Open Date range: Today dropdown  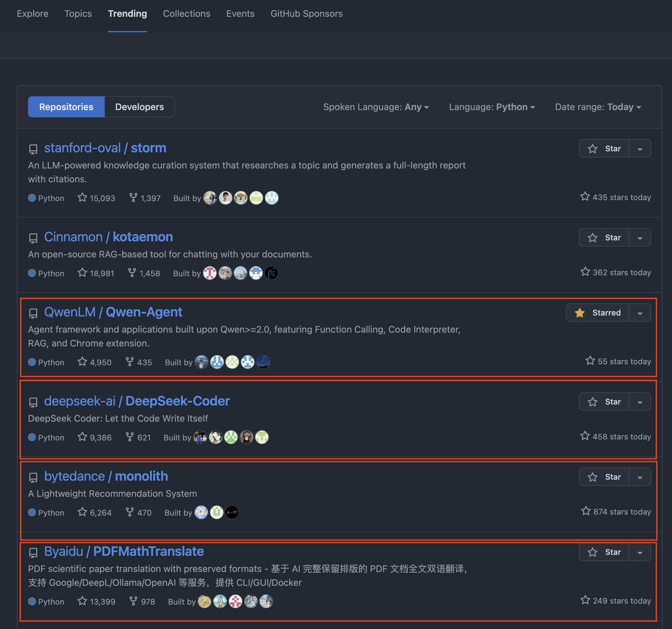click(598, 107)
